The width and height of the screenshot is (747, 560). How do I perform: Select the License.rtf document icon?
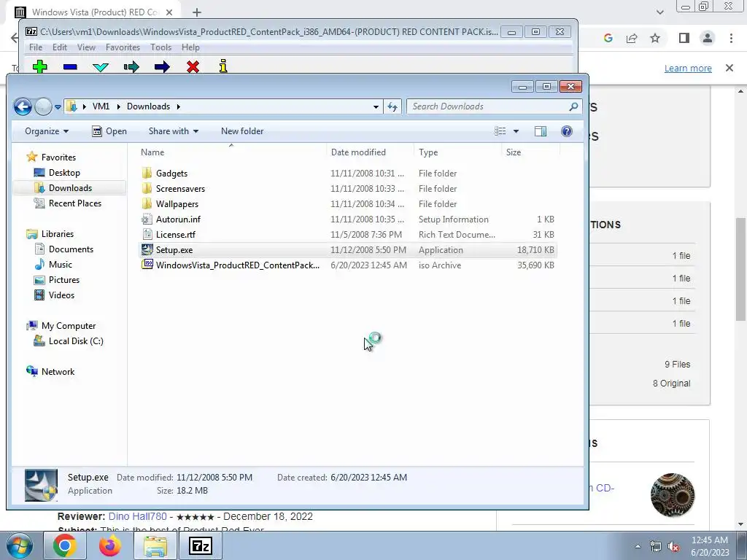point(147,235)
